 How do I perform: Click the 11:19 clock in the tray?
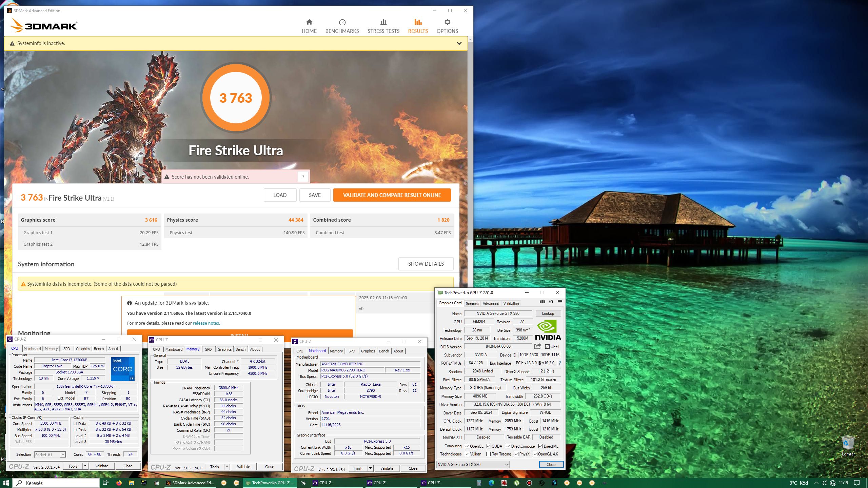843,483
